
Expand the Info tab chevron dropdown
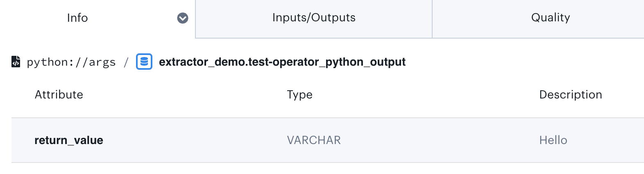click(x=183, y=18)
